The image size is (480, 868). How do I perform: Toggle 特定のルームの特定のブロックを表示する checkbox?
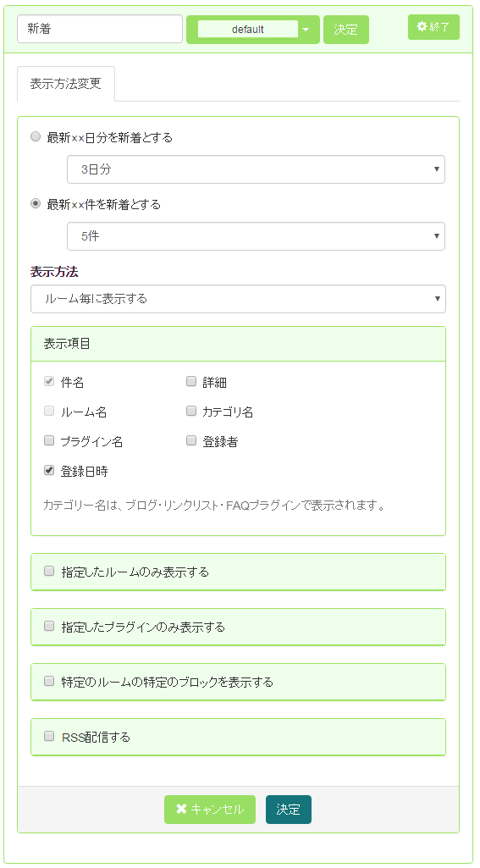pos(49,681)
